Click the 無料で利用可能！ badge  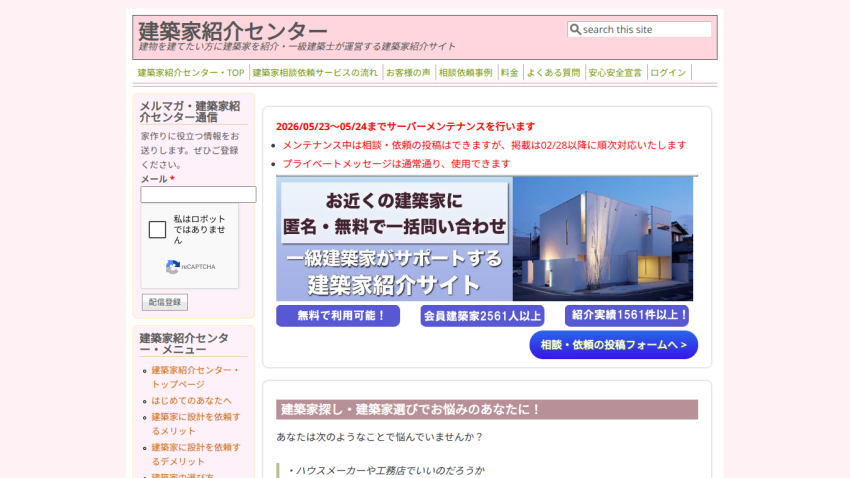coord(338,315)
